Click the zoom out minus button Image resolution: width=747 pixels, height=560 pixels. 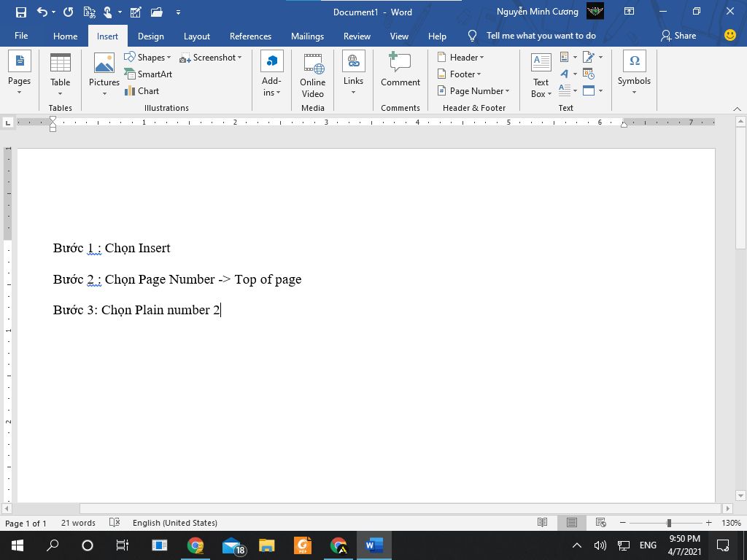click(x=623, y=523)
